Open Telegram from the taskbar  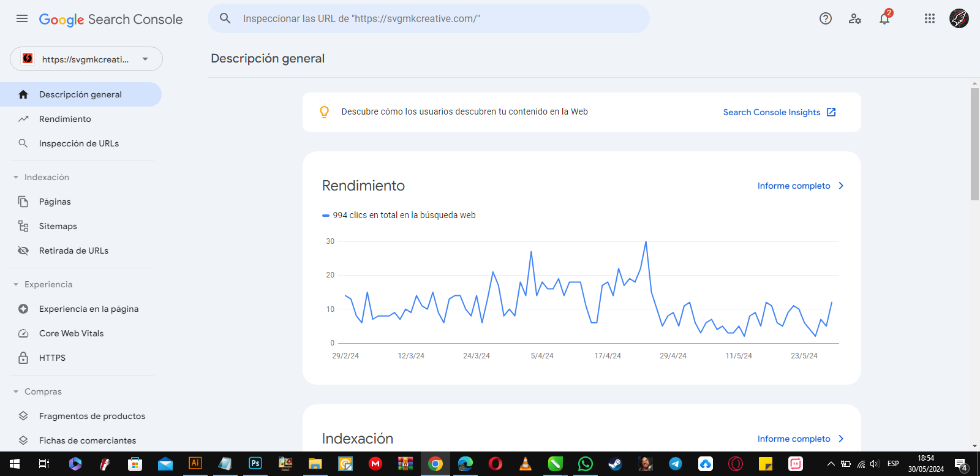(676, 464)
